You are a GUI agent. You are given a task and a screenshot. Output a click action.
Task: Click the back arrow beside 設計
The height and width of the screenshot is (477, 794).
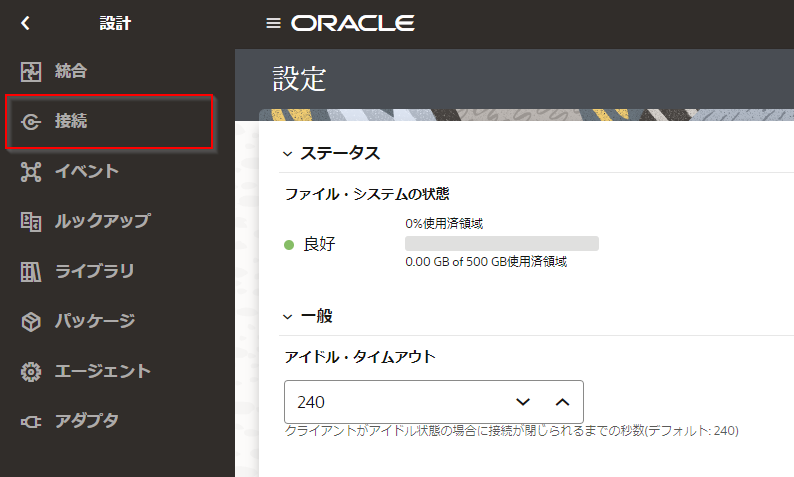(x=25, y=23)
